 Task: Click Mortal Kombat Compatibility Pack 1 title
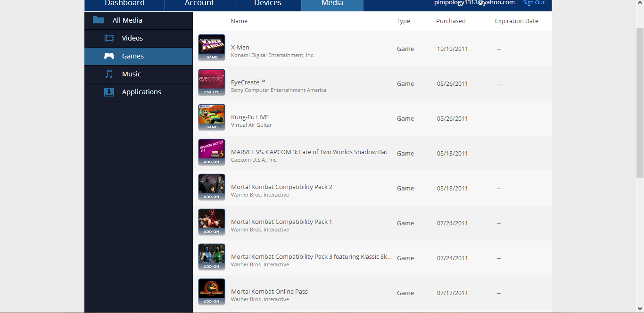pos(281,222)
